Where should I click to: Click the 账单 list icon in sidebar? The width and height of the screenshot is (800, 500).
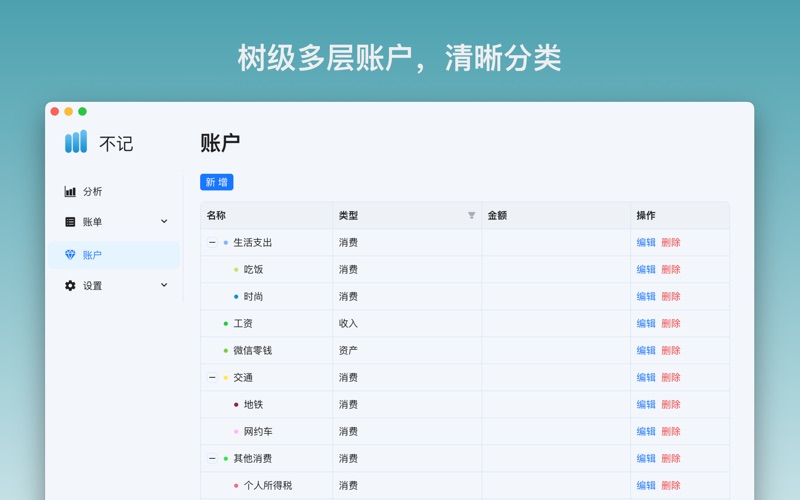(x=70, y=222)
